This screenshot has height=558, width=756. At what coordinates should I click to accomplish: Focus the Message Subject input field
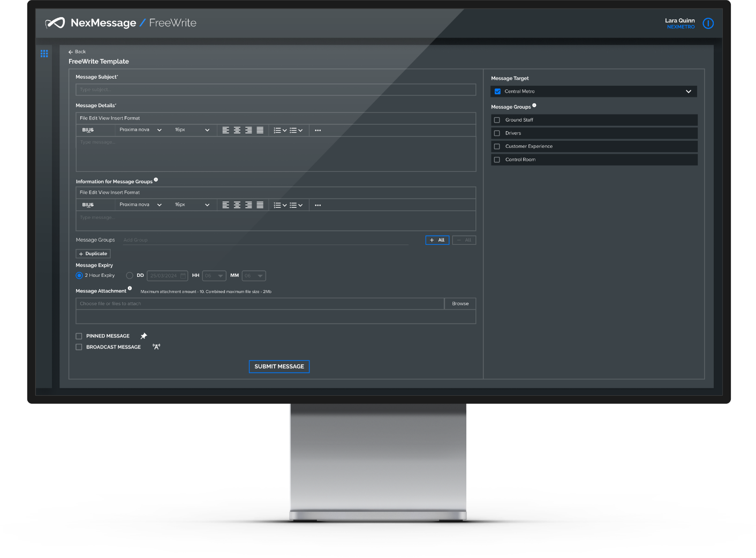pos(276,89)
